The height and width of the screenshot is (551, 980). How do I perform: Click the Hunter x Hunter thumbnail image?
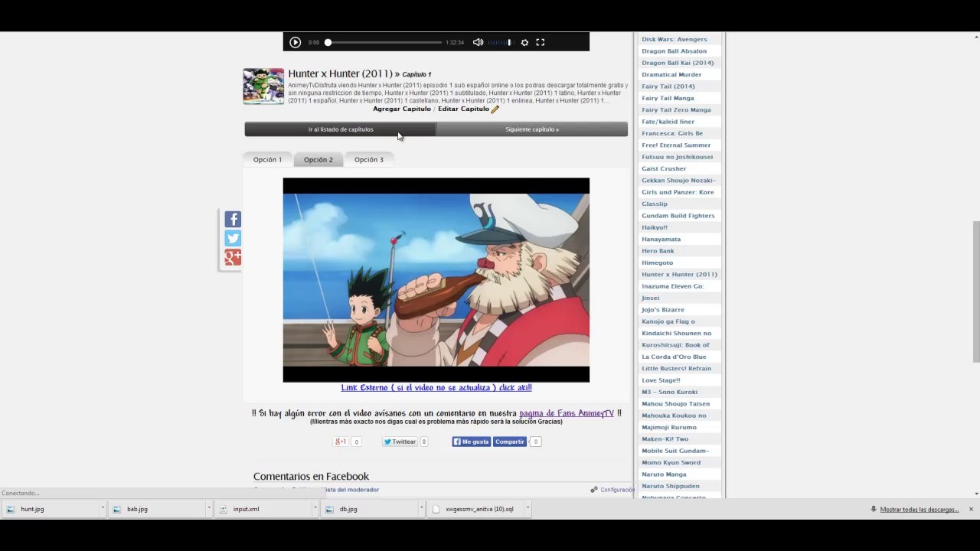tap(263, 86)
